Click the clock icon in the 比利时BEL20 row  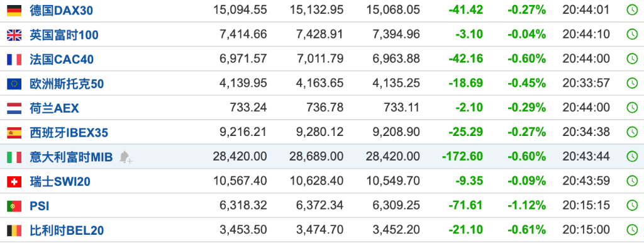point(631,230)
